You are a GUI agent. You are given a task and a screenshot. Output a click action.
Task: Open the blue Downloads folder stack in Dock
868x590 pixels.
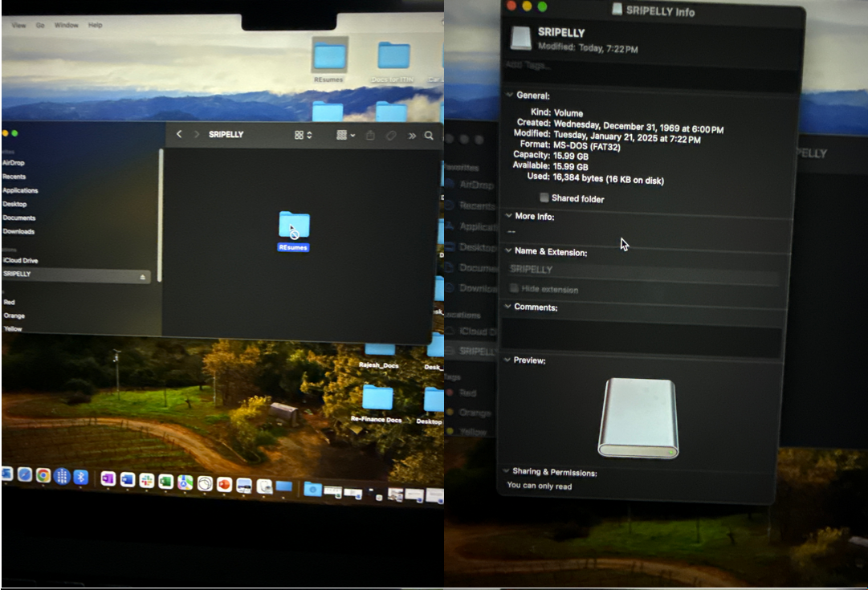(x=313, y=490)
